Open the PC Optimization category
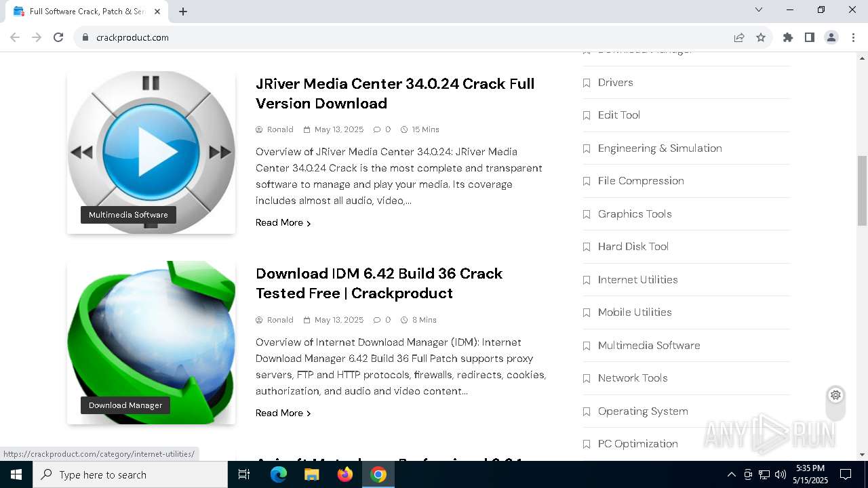868x488 pixels. coord(638,444)
